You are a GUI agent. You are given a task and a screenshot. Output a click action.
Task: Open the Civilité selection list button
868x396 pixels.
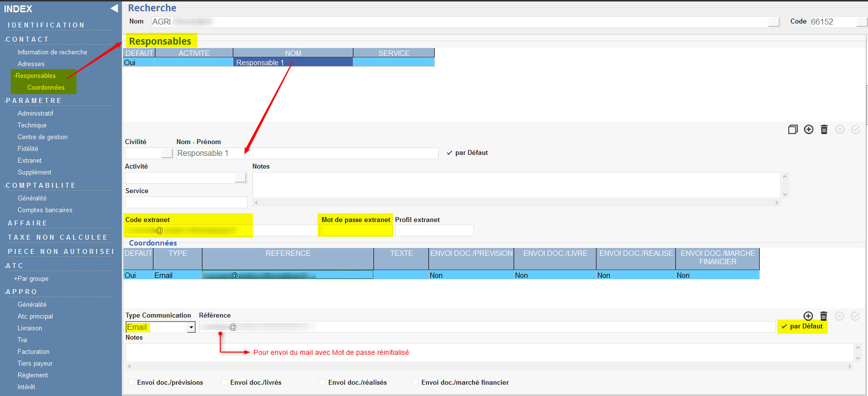click(167, 153)
